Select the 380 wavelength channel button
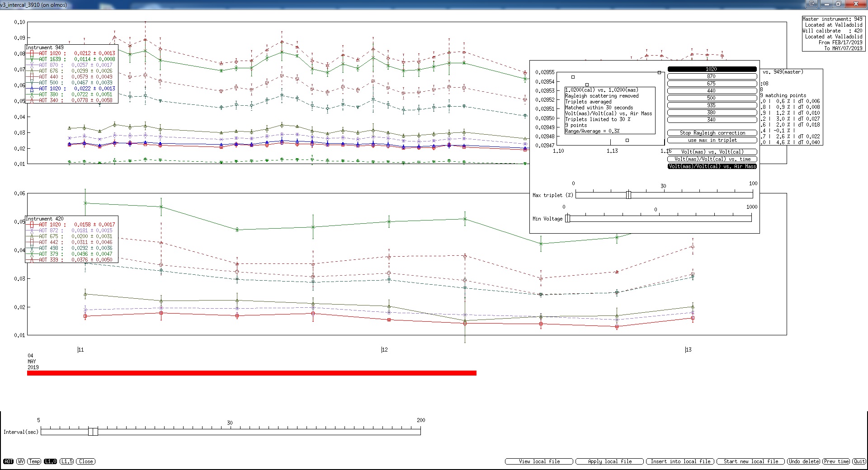 coord(712,113)
